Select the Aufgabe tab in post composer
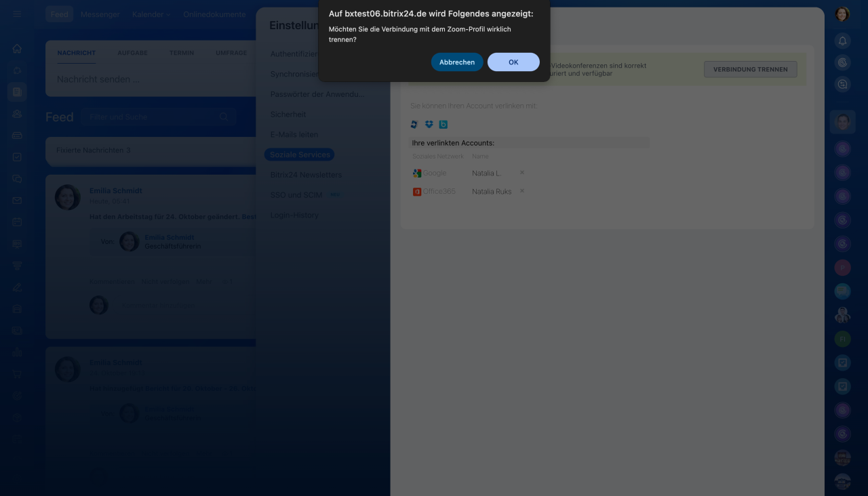This screenshot has height=496, width=868. (132, 53)
